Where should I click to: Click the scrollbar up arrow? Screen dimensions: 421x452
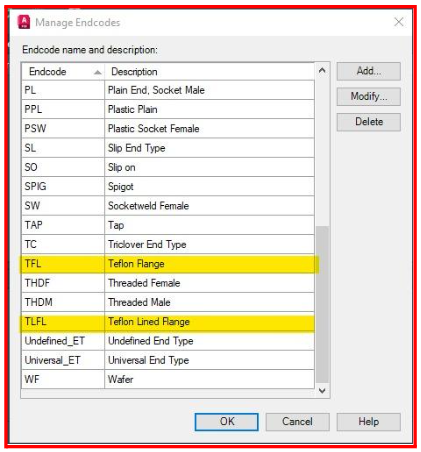(322, 70)
